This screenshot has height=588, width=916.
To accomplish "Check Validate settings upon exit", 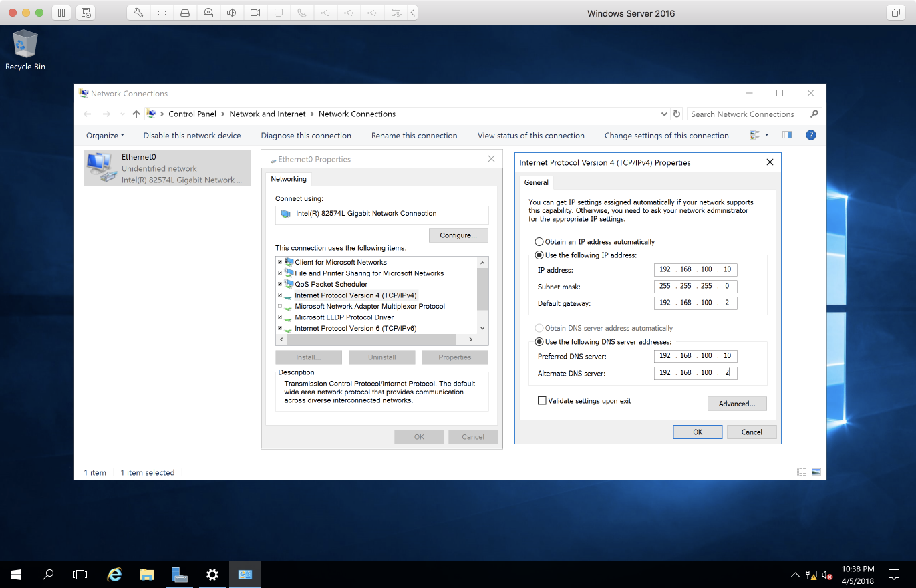I will pyautogui.click(x=542, y=401).
